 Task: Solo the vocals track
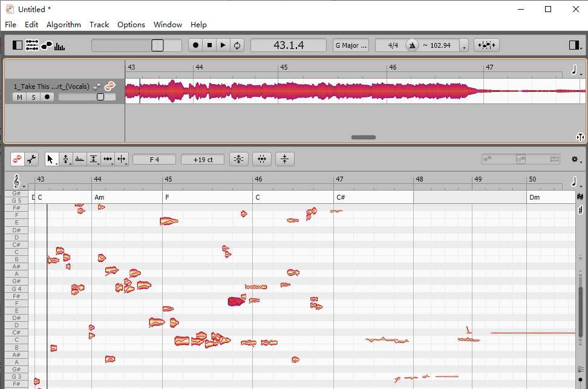[x=33, y=97]
